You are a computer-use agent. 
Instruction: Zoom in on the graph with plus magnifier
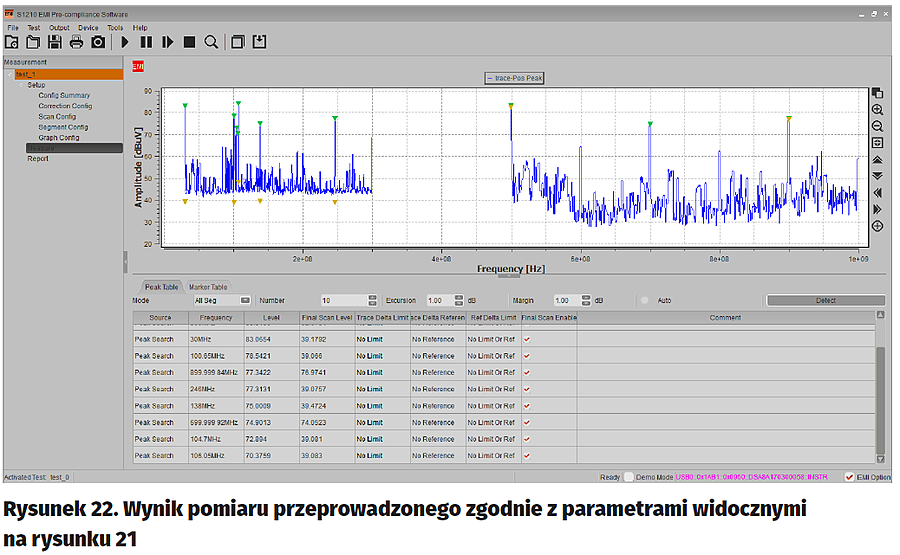coord(877,109)
